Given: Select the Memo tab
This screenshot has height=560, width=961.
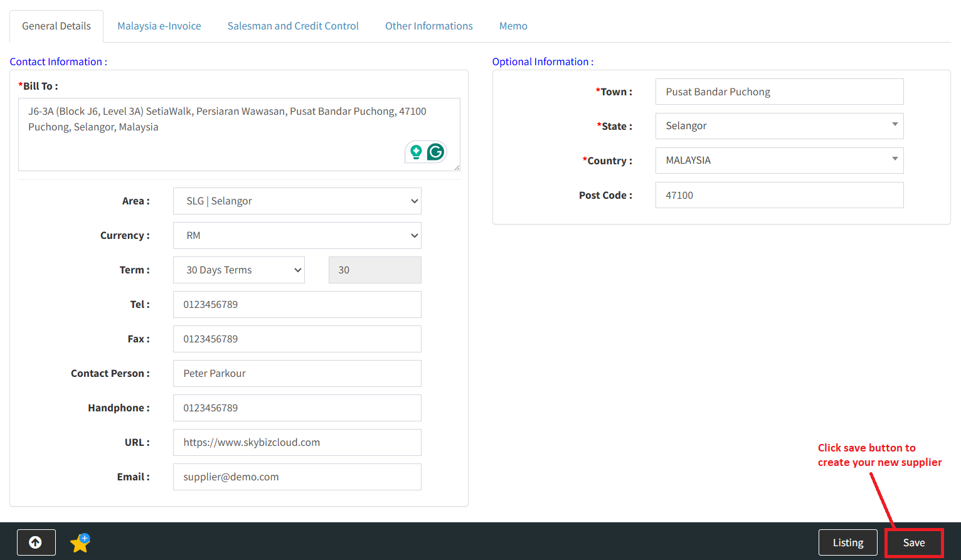Looking at the screenshot, I should click(513, 26).
